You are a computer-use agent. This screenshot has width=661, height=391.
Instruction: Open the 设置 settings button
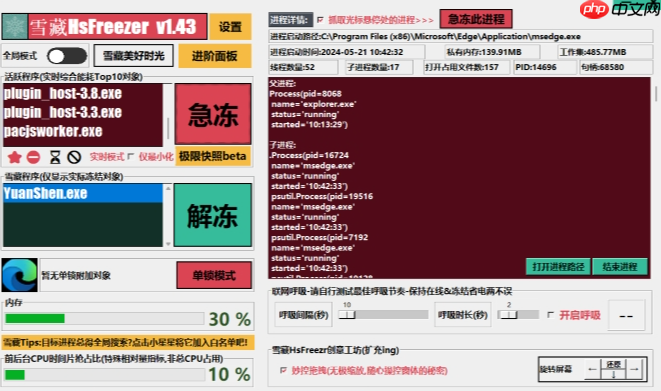tap(230, 27)
